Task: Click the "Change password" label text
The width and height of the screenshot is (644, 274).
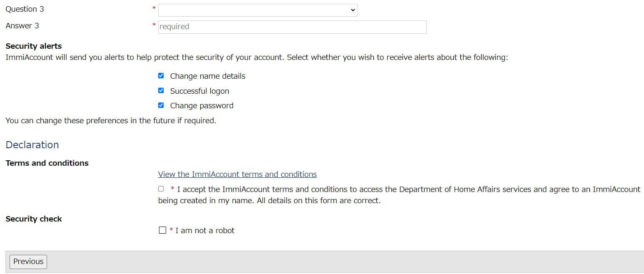Action: click(201, 106)
